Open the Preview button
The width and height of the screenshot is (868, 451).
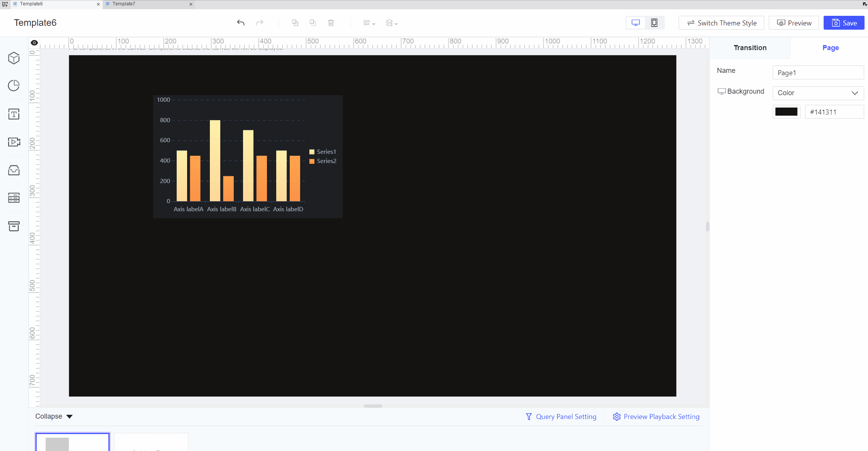coord(794,23)
